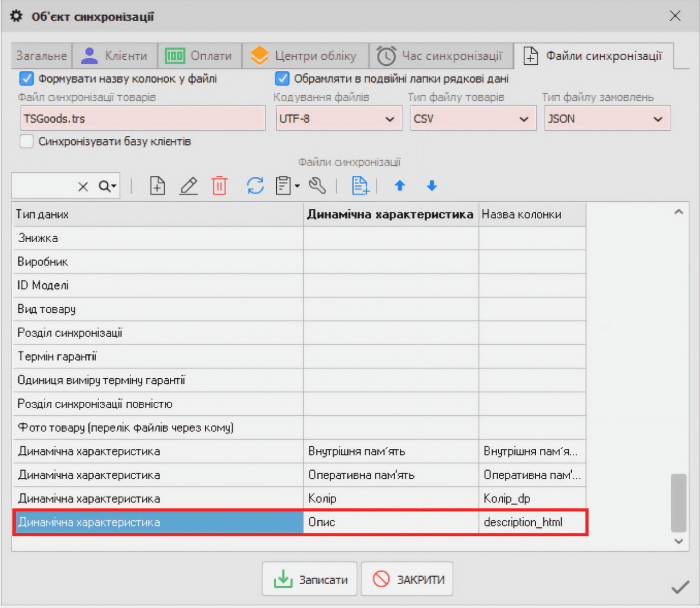Click the vertical scrollbar thumb in table
Viewport: 700px width, 608px height.
679,503
